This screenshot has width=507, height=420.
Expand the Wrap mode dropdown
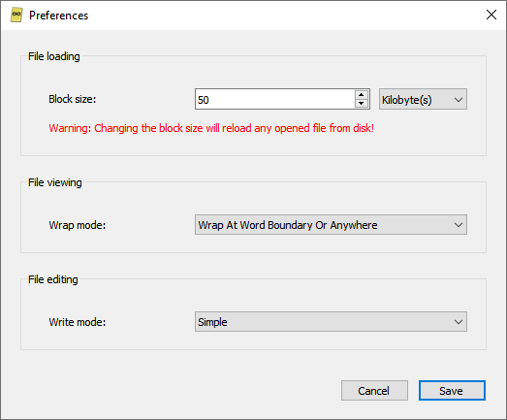click(x=331, y=225)
